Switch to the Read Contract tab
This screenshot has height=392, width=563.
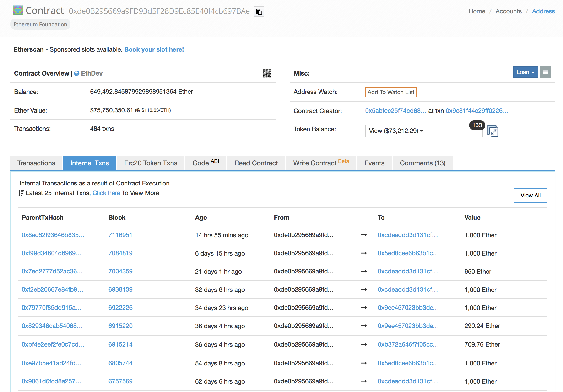pos(256,163)
